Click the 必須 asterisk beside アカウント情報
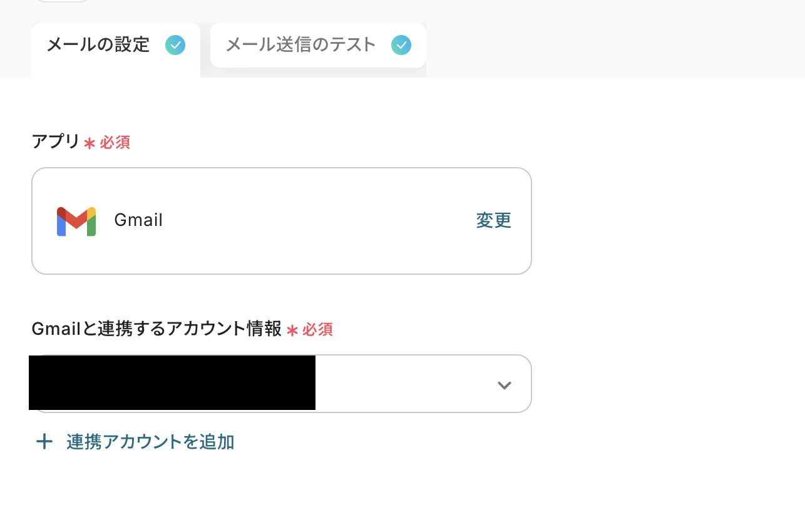This screenshot has height=532, width=805. click(x=292, y=330)
